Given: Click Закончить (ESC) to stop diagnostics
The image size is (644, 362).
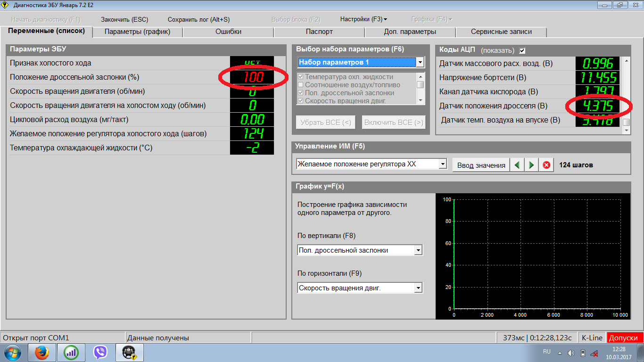Looking at the screenshot, I should click(x=124, y=19).
